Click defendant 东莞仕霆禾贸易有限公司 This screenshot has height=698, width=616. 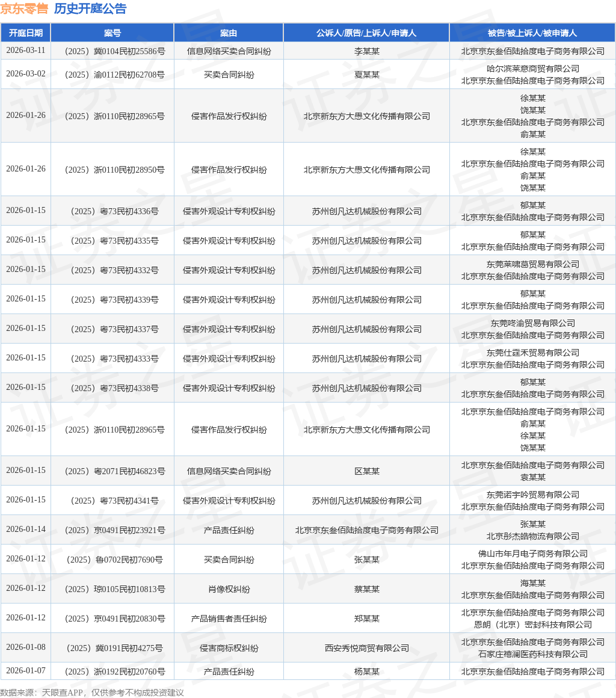pos(533,353)
